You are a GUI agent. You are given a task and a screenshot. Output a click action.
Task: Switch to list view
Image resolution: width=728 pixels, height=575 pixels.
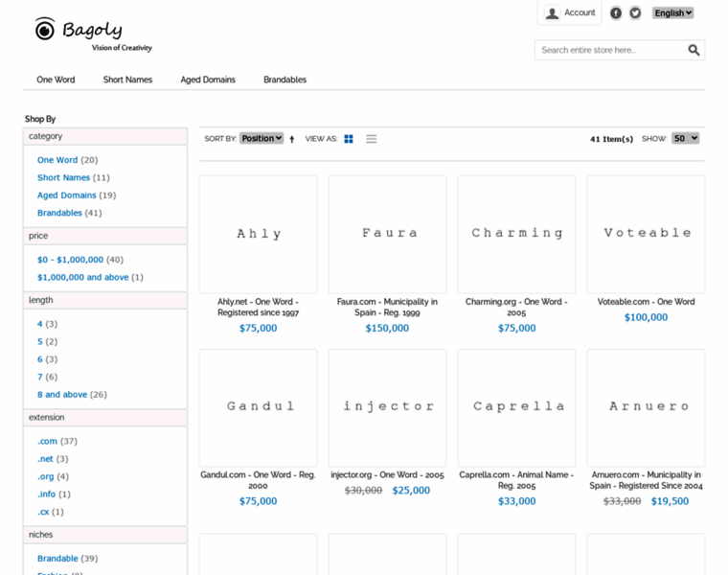tap(371, 139)
